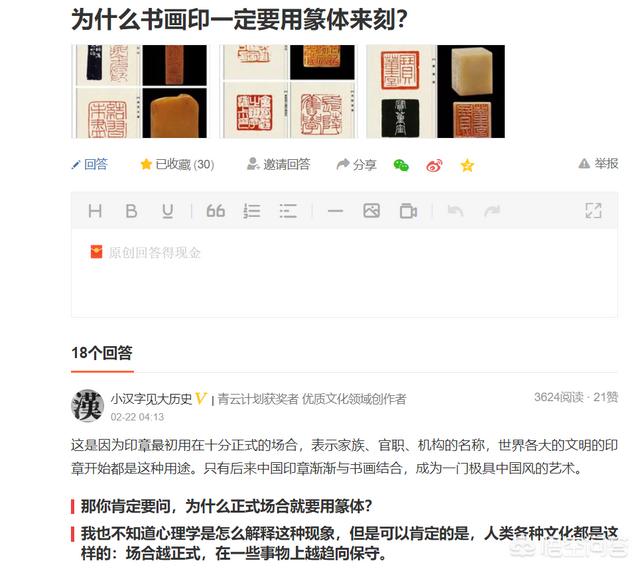Apply heading format with H icon
The width and height of the screenshot is (640, 569).
tap(95, 211)
